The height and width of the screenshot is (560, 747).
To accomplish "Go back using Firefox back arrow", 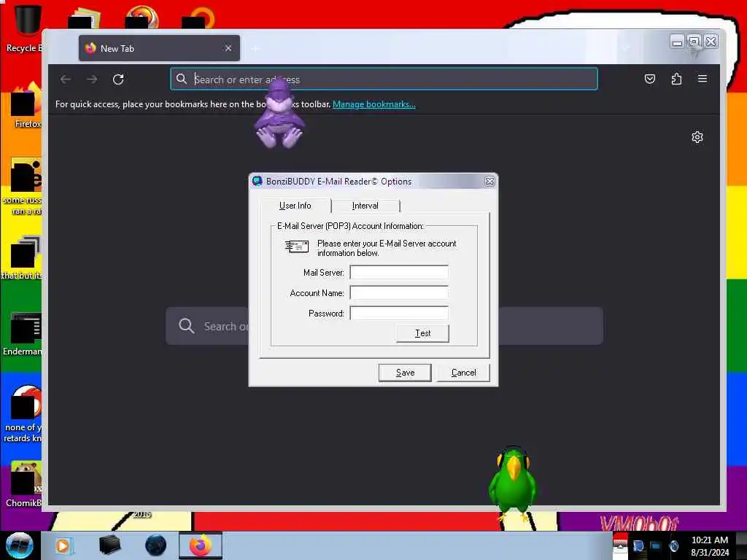I will (x=66, y=79).
